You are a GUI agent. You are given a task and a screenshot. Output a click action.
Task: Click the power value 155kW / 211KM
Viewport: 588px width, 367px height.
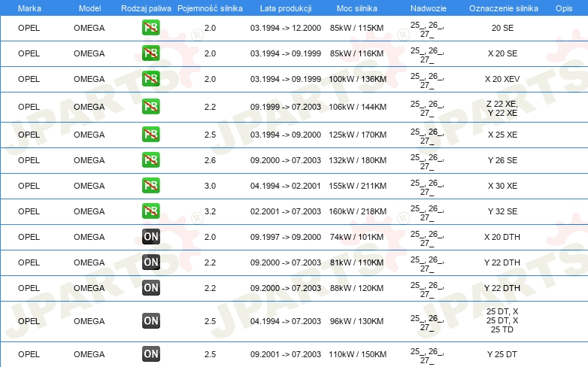357,185
